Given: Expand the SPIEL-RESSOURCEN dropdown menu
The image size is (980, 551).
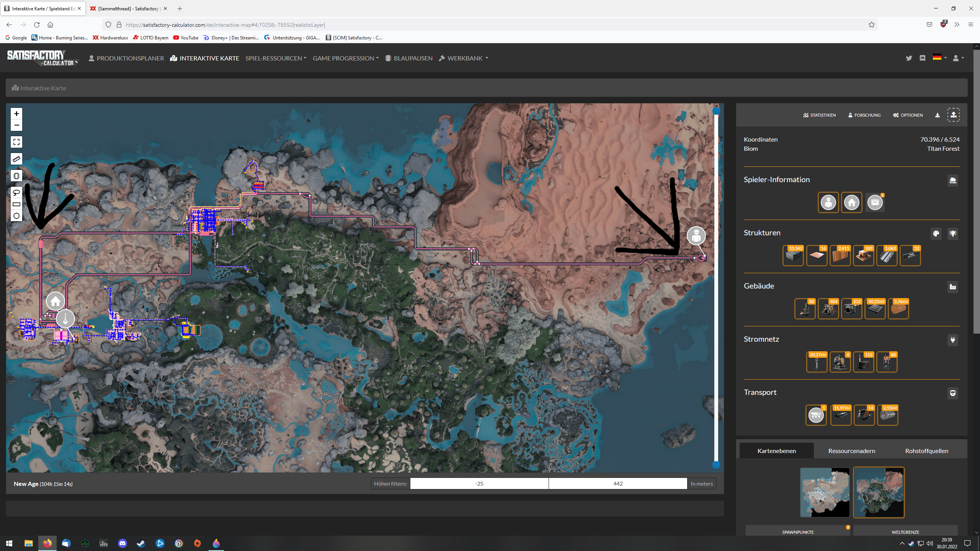Looking at the screenshot, I should pos(276,58).
